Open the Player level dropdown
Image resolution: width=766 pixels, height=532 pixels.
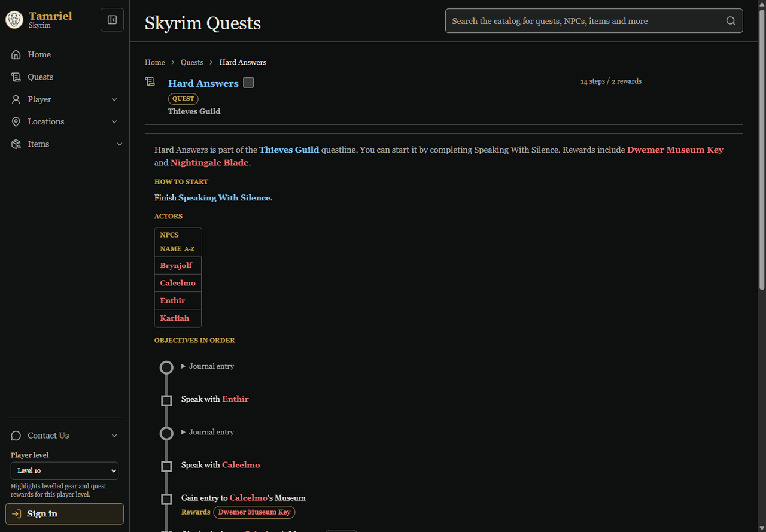pos(65,471)
